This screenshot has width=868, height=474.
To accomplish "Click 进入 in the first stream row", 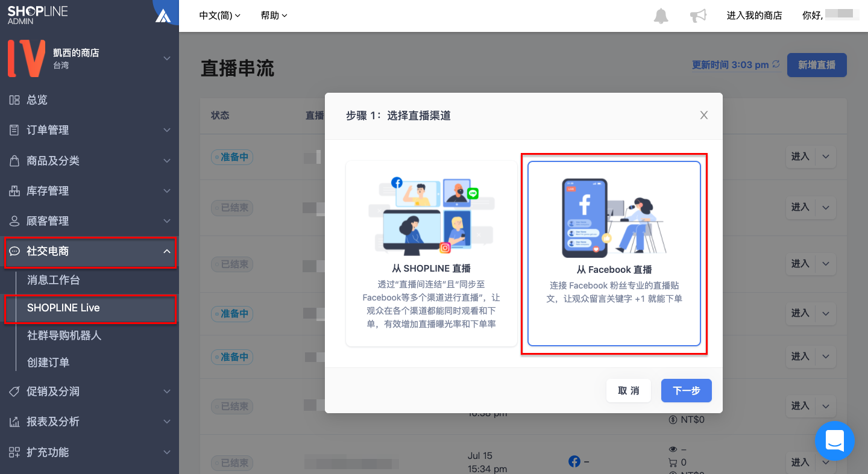I will pyautogui.click(x=800, y=157).
